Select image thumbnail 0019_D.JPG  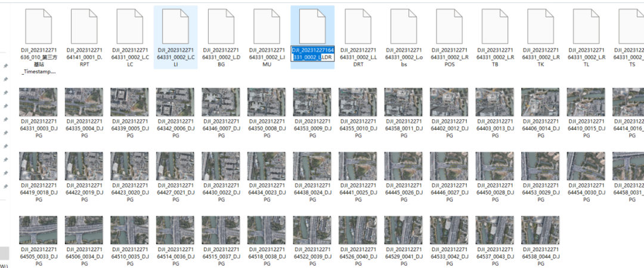pyautogui.click(x=84, y=166)
